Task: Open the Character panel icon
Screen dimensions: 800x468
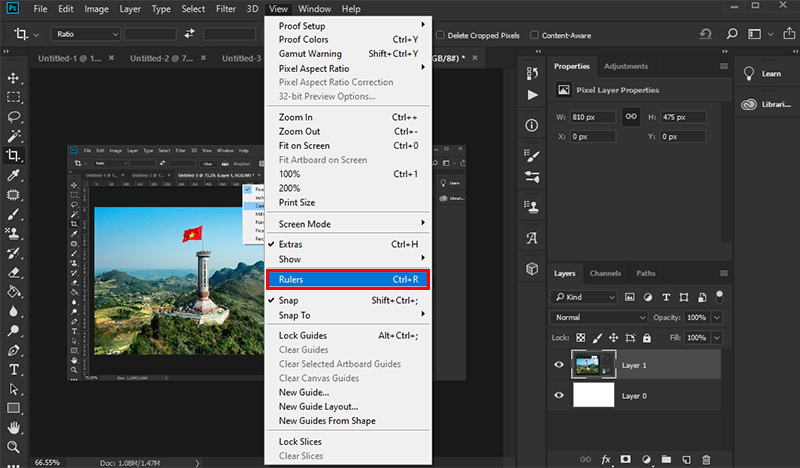Action: pos(532,238)
